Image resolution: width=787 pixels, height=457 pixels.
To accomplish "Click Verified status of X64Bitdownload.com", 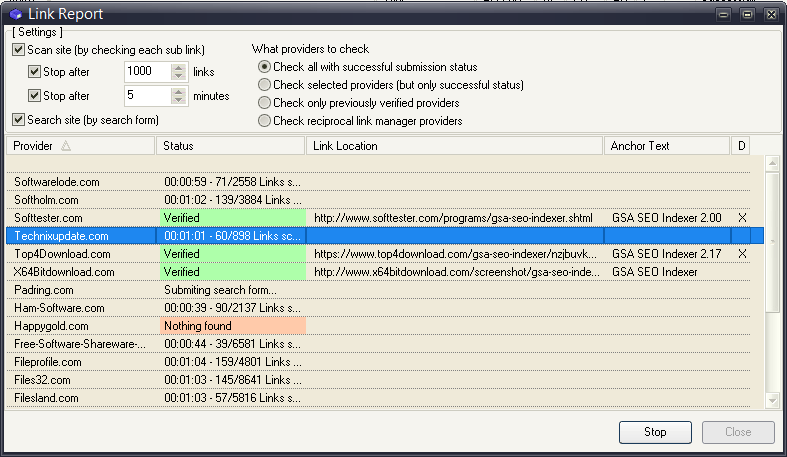I will tap(233, 272).
